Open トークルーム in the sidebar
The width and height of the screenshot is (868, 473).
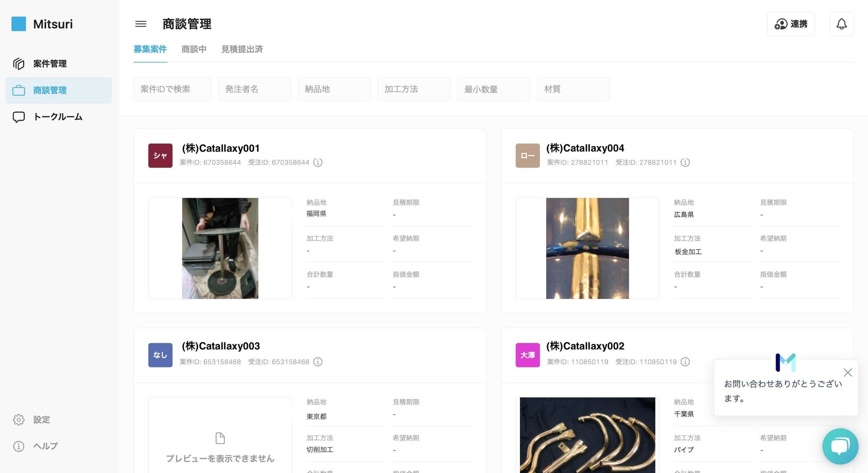click(x=59, y=117)
